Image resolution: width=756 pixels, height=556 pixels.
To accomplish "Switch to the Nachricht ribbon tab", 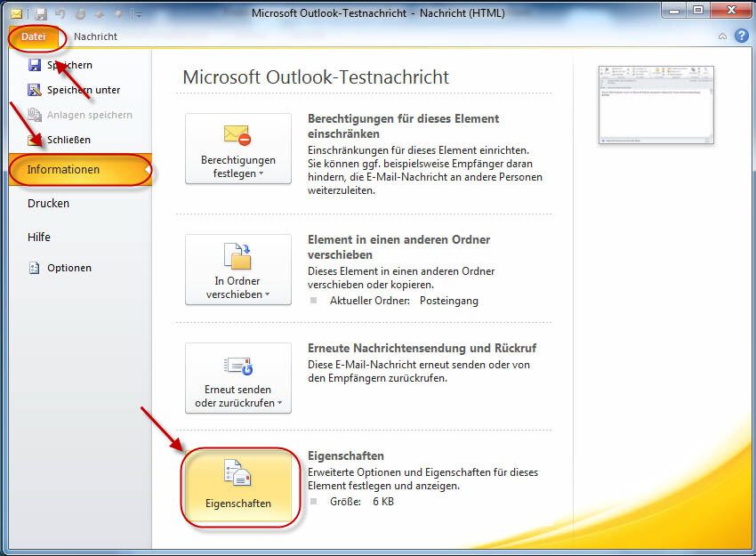I will click(95, 36).
